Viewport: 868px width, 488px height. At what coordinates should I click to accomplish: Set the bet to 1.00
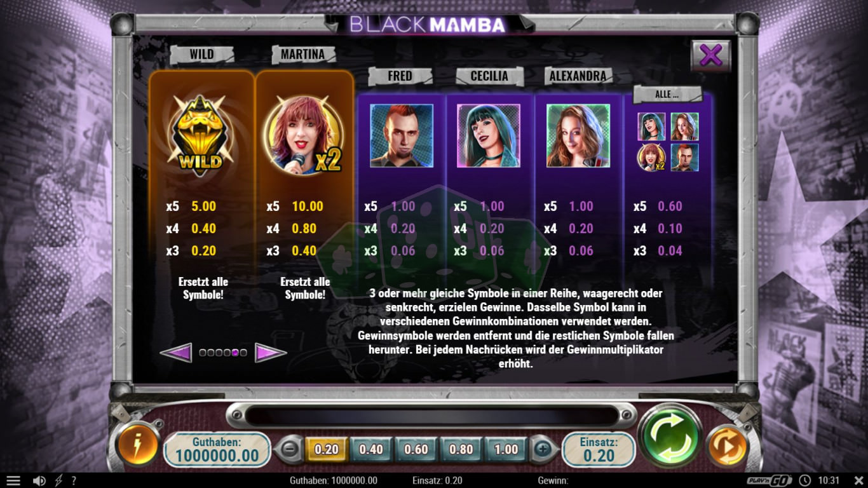(506, 449)
